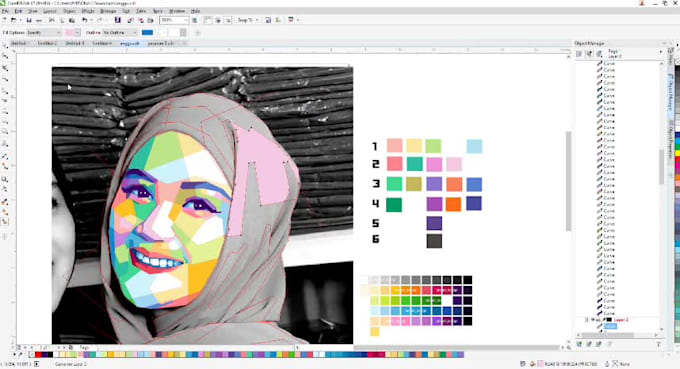Switch to the pesanan 3.cdr document tab
680x369 pixels.
pos(160,43)
